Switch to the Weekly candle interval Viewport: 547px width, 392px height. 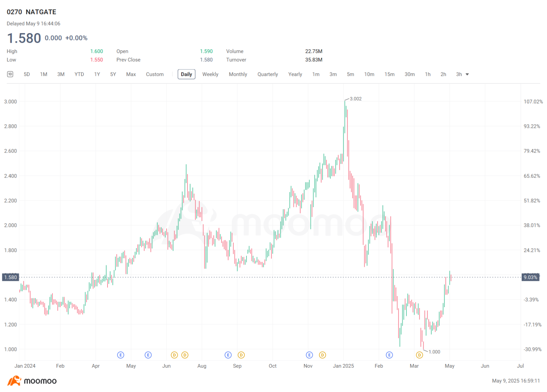[x=210, y=74]
